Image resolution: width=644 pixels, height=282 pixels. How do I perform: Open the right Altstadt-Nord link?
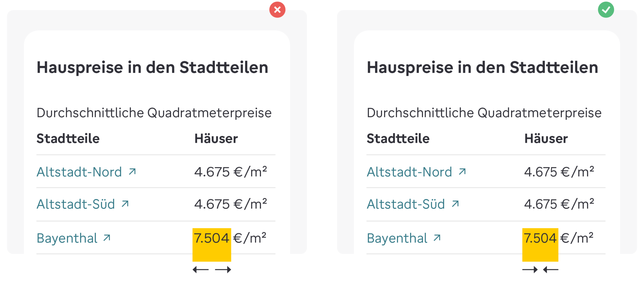(416, 172)
